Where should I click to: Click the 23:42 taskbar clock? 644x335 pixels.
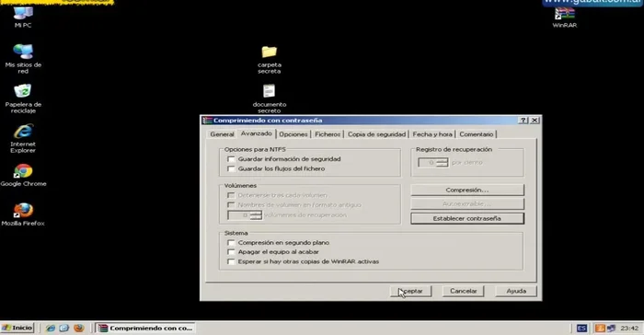pyautogui.click(x=629, y=328)
